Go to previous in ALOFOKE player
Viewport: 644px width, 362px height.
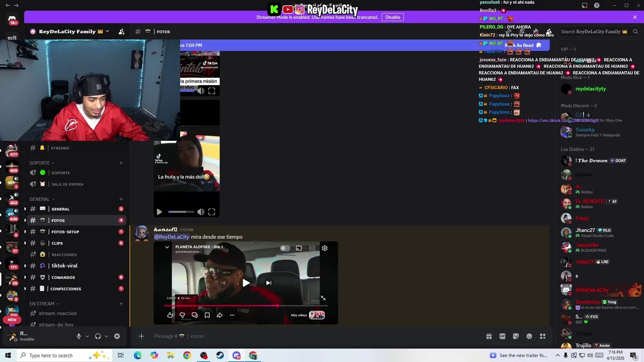click(223, 283)
